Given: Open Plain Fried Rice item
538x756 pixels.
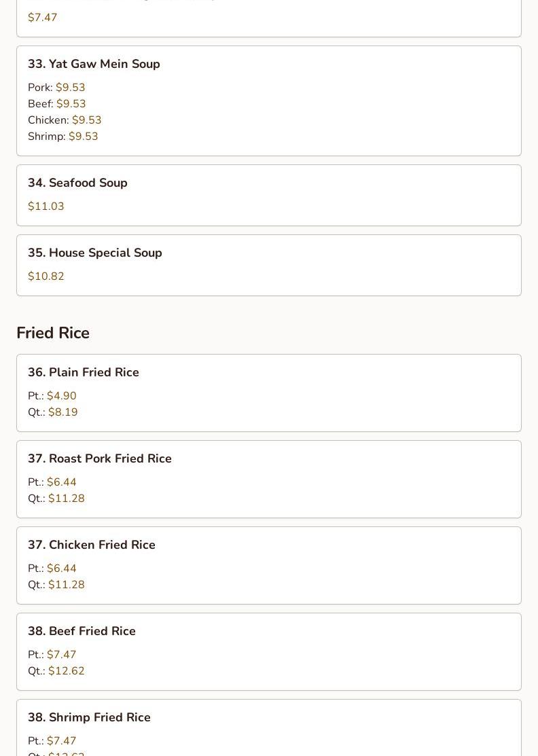Looking at the screenshot, I should tap(269, 393).
